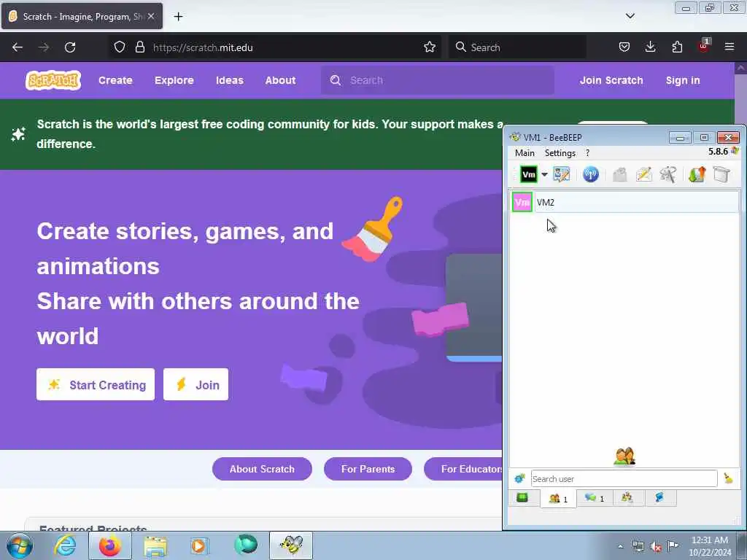
Task: Switch to the users tab showing 1
Action: 558,499
